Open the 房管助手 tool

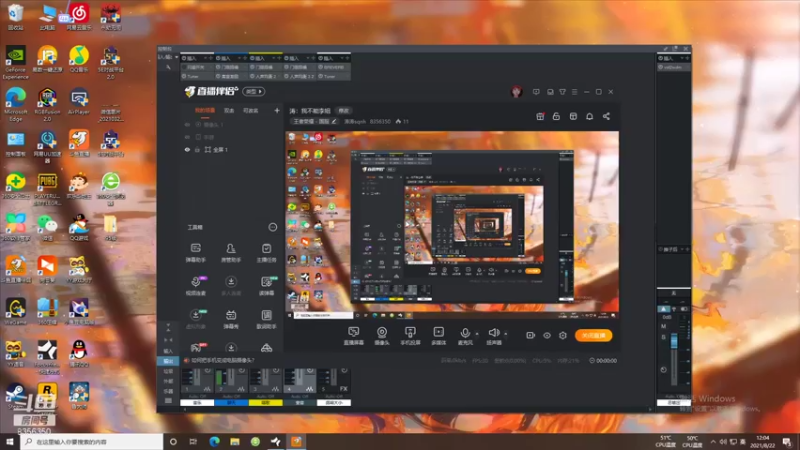pyautogui.click(x=231, y=252)
